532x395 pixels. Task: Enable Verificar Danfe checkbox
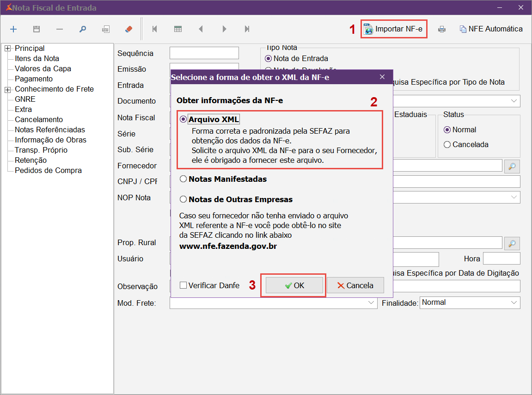pyautogui.click(x=183, y=285)
